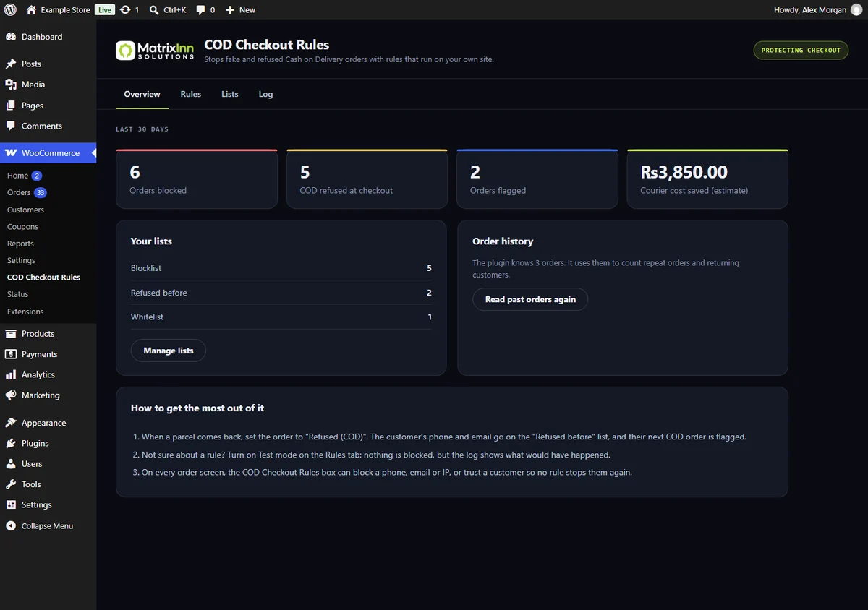Click the Blocklist row in Your lists

click(281, 268)
